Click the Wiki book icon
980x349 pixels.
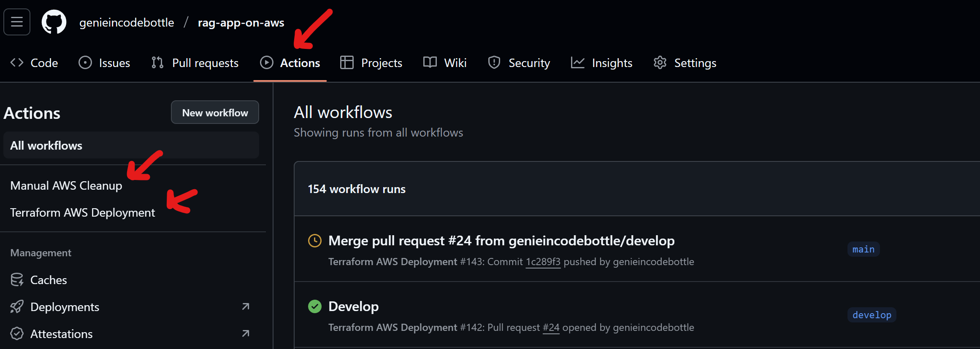point(430,63)
